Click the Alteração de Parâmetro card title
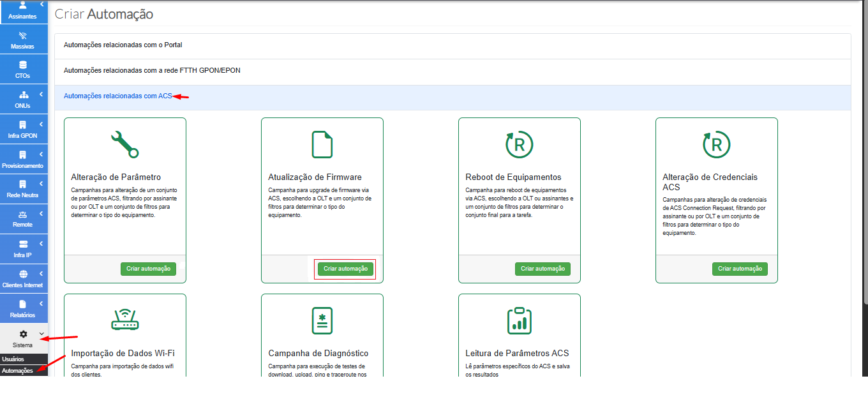The height and width of the screenshot is (397, 868). click(x=116, y=177)
